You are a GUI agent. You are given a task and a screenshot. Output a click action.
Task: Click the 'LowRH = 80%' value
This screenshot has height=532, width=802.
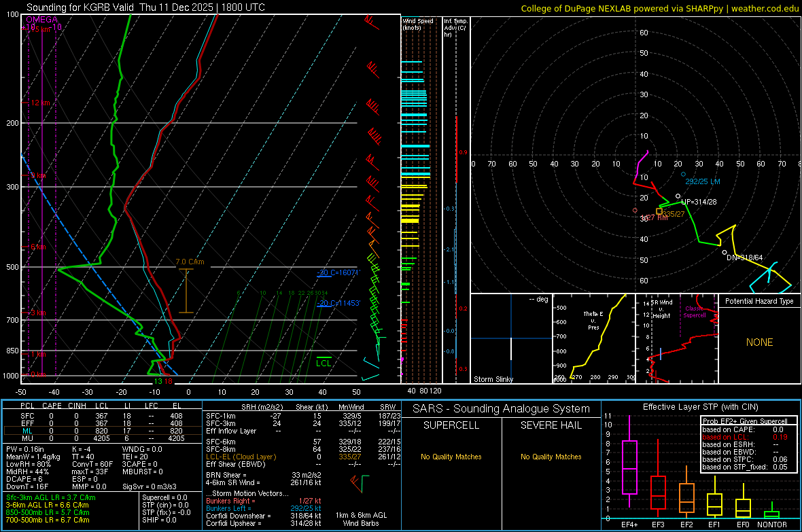click(x=29, y=465)
